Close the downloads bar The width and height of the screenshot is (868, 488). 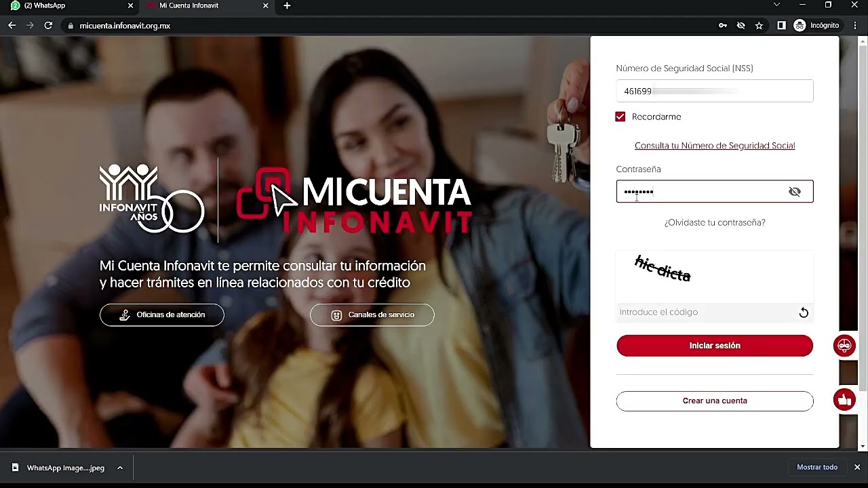coord(857,468)
